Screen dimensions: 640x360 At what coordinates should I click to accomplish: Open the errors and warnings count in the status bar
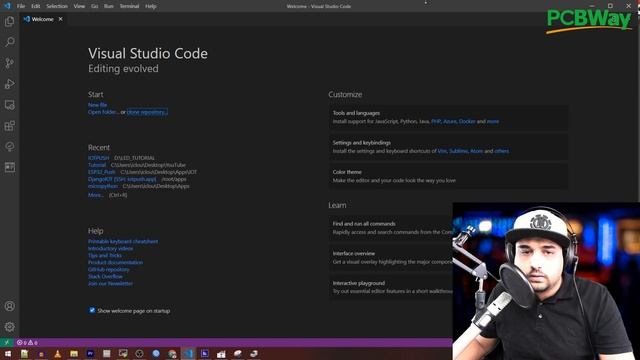point(27,342)
